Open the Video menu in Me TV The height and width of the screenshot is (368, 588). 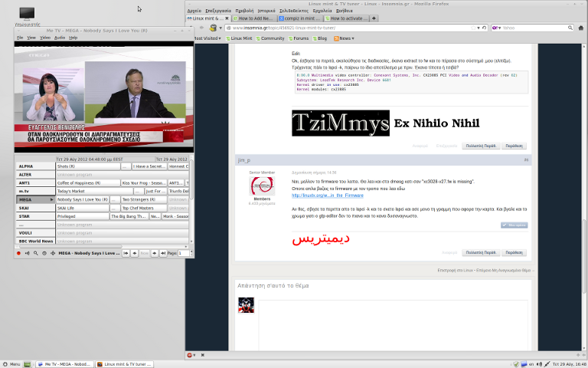(x=45, y=38)
